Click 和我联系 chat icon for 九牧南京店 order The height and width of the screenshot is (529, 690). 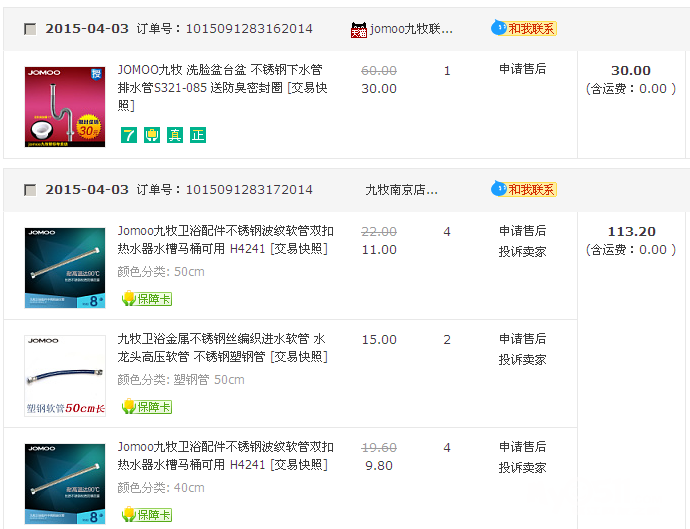point(524,189)
